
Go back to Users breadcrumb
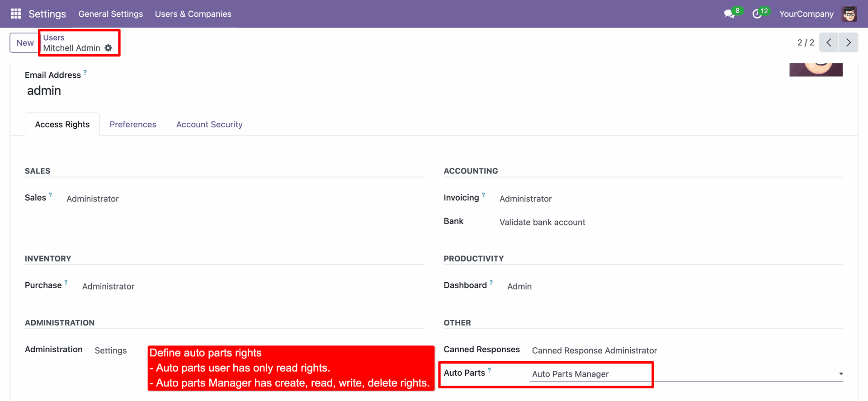(x=54, y=37)
